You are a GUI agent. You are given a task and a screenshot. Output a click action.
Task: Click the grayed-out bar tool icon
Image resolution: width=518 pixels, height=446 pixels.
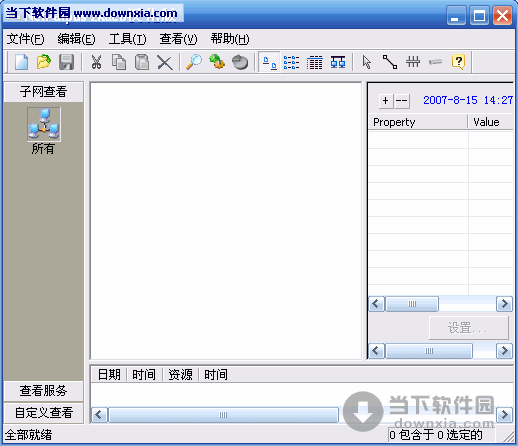coord(435,62)
